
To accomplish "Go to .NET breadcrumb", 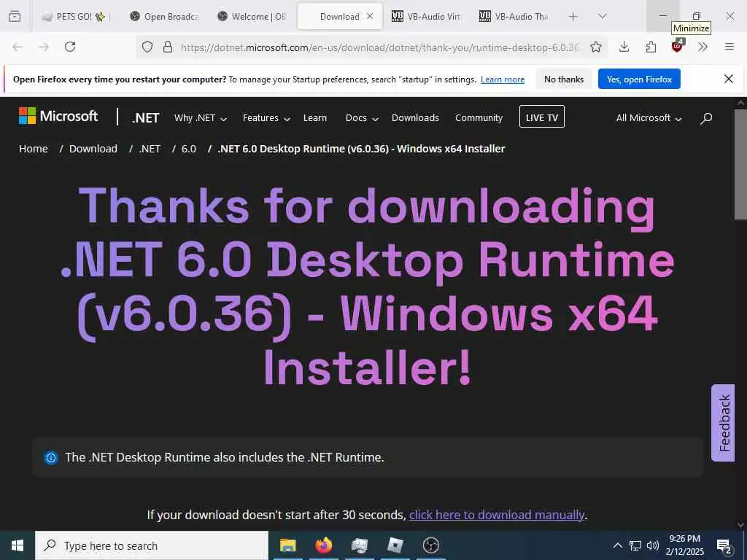I will pos(150,149).
